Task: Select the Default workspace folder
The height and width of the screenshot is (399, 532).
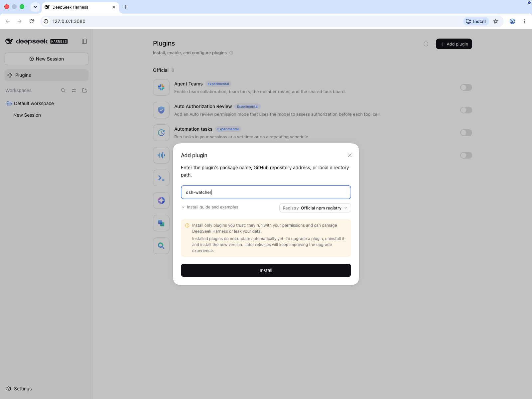Action: point(47,103)
